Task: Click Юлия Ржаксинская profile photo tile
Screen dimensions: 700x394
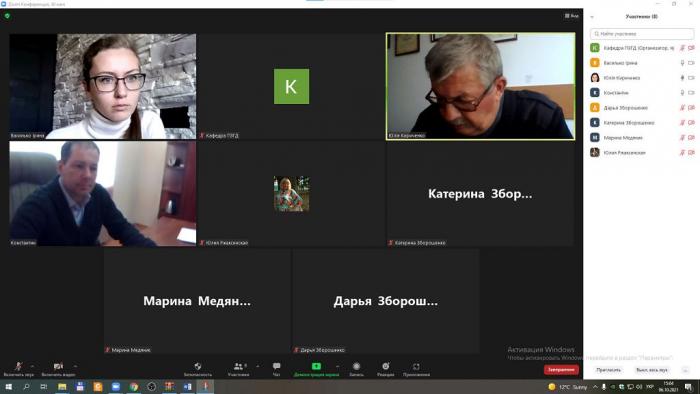Action: tap(291, 193)
